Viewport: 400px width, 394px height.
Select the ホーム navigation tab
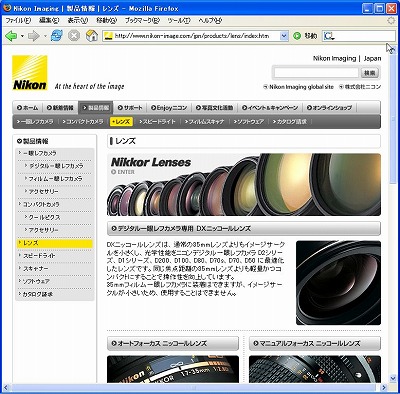[28, 108]
